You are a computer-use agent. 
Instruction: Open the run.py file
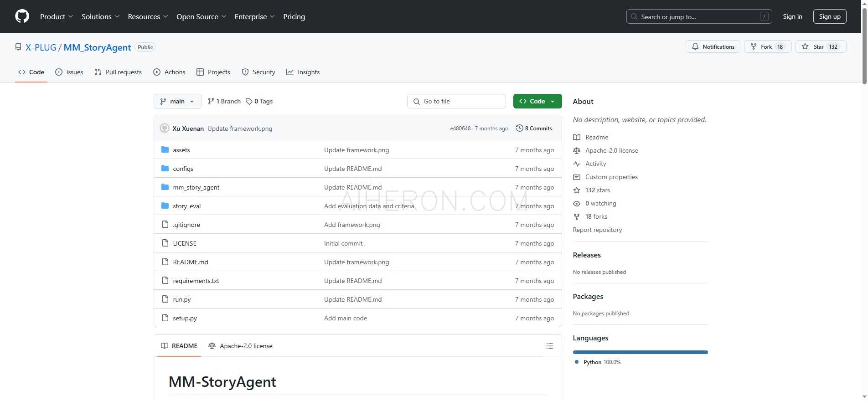click(x=182, y=299)
